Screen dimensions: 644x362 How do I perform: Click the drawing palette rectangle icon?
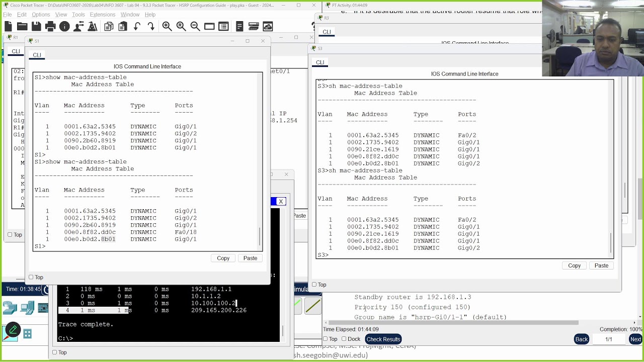(209, 27)
